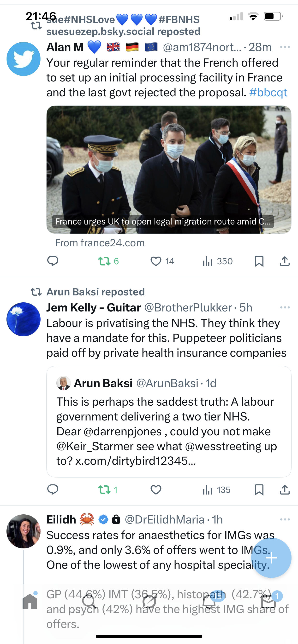Open more options on Jem Kelly's tweet
298x644 pixels.
[285, 307]
